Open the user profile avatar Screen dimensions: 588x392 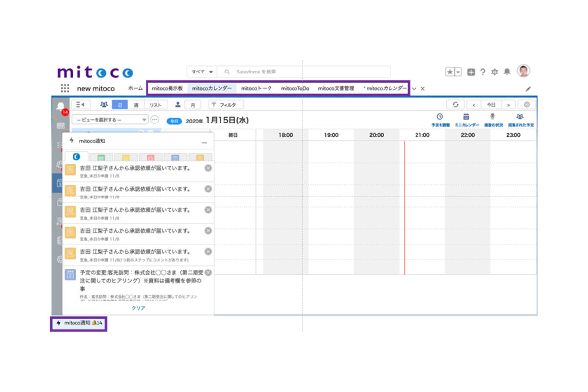coord(524,72)
